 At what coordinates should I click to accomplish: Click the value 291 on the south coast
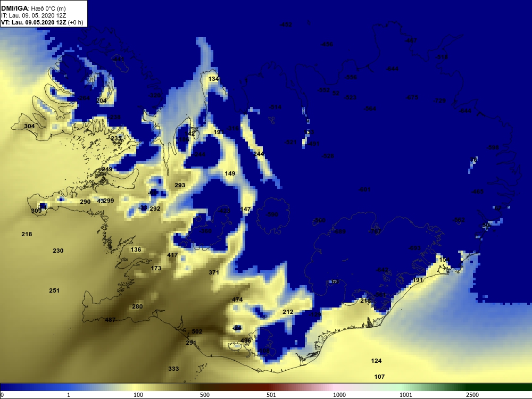(191, 343)
